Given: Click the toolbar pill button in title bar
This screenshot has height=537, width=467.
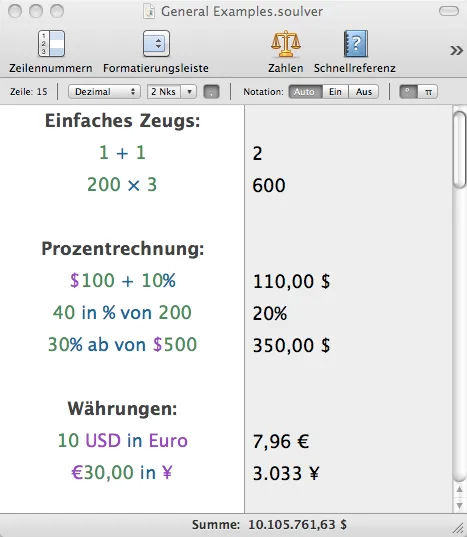Looking at the screenshot, I should pyautogui.click(x=449, y=11).
